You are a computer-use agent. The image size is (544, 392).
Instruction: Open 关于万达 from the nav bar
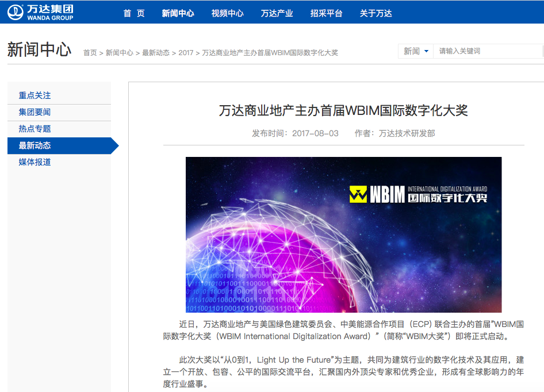pyautogui.click(x=376, y=13)
